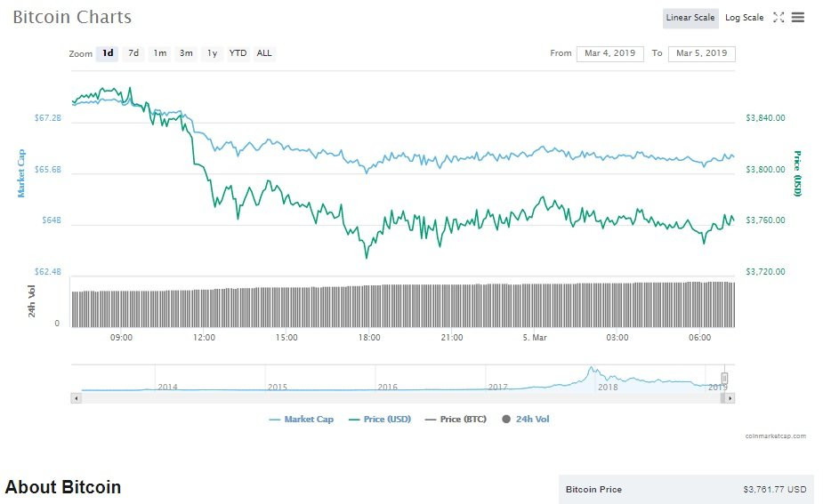
Task: Toggle Market Cap series in legend
Action: click(302, 419)
